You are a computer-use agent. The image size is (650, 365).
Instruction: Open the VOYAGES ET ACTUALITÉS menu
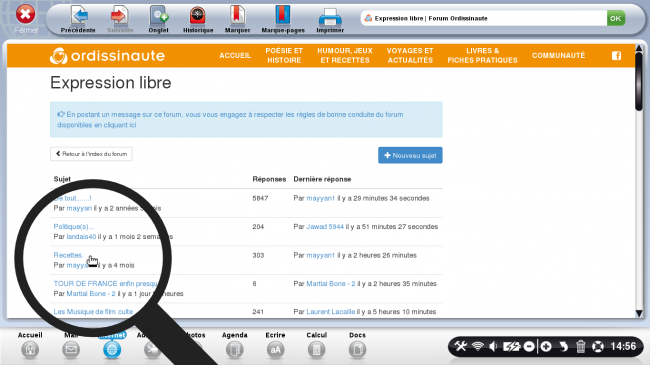point(410,56)
